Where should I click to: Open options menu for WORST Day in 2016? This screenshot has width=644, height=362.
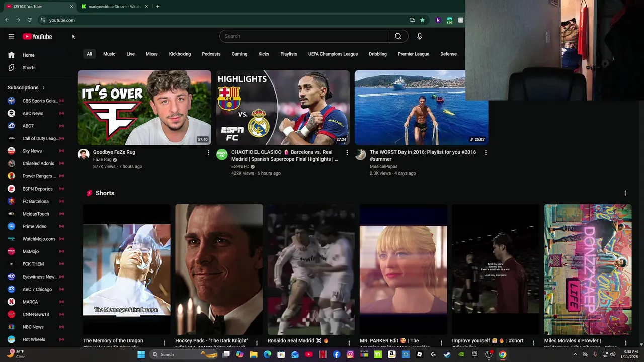tap(486, 152)
